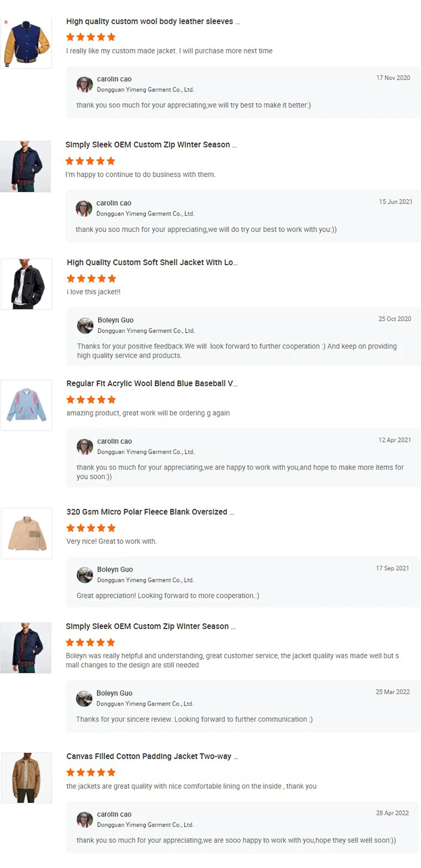Open 'Canvas Filled Cotton Padding Jacket Two-way' title
421x868 pixels.
pos(152,756)
